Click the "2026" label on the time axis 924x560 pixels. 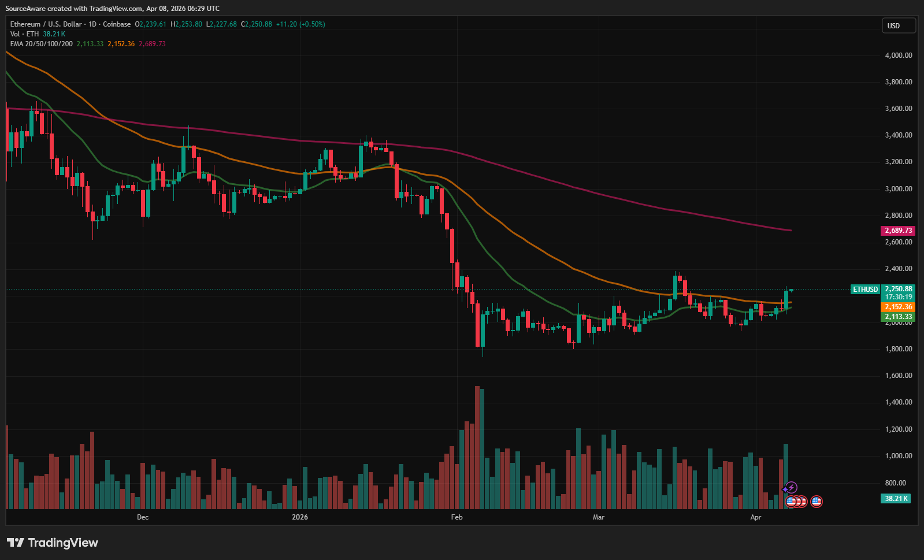[300, 517]
